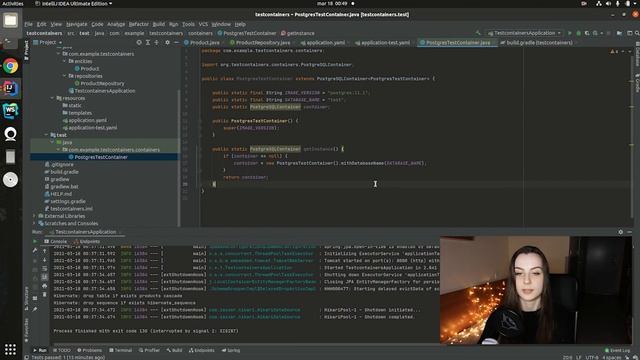
Task: Open Terminal tool window button
Action: (121, 350)
